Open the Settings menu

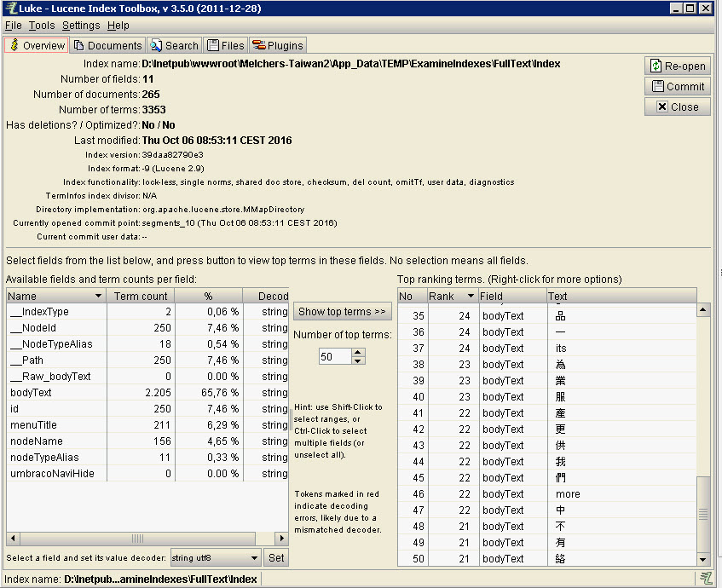[81, 26]
